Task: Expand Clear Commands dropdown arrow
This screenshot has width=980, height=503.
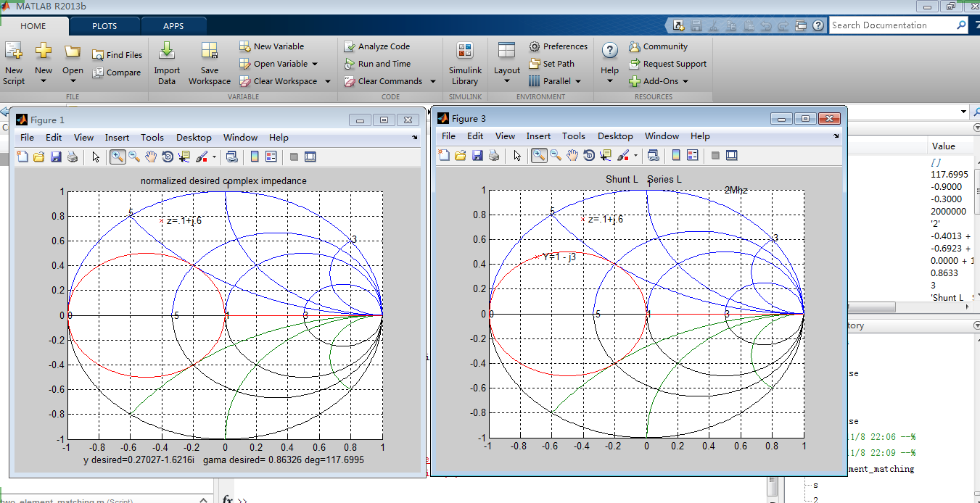Action: point(433,81)
